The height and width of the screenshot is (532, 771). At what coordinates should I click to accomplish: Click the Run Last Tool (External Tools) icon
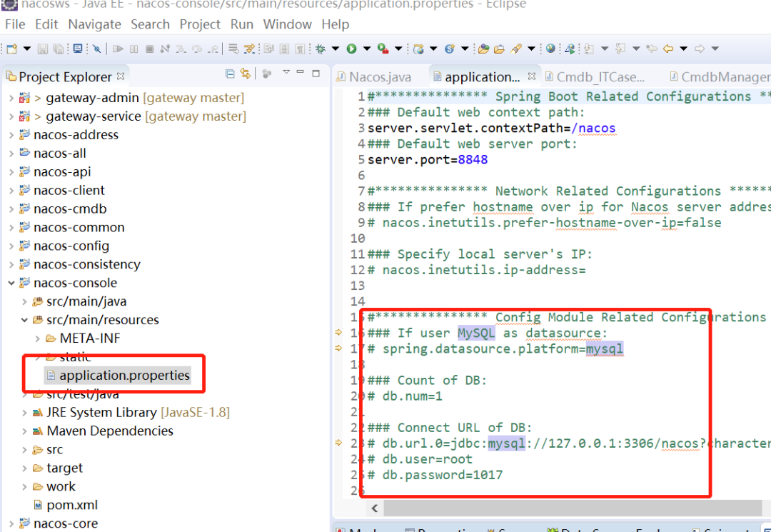tap(383, 49)
